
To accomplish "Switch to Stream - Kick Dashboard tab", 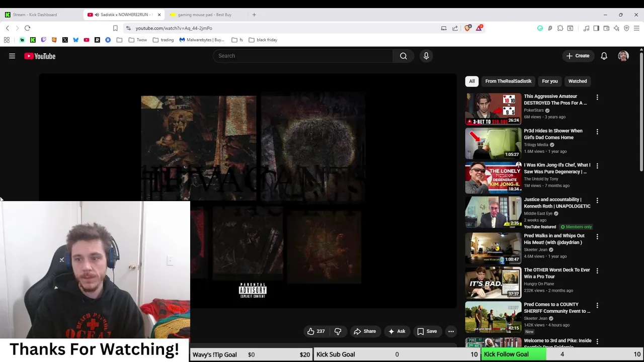I will point(41,15).
